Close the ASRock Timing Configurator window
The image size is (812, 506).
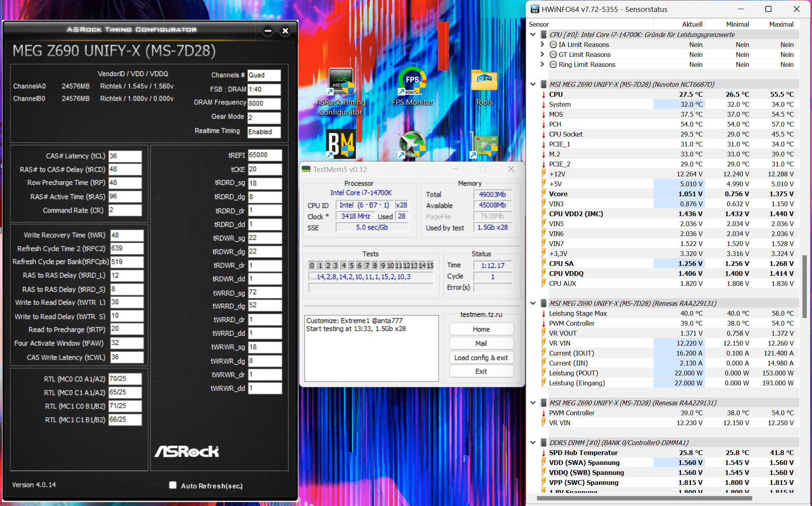point(285,31)
